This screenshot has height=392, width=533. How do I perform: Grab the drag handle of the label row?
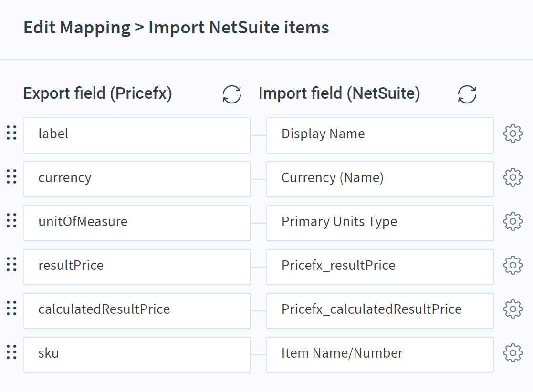pyautogui.click(x=11, y=133)
